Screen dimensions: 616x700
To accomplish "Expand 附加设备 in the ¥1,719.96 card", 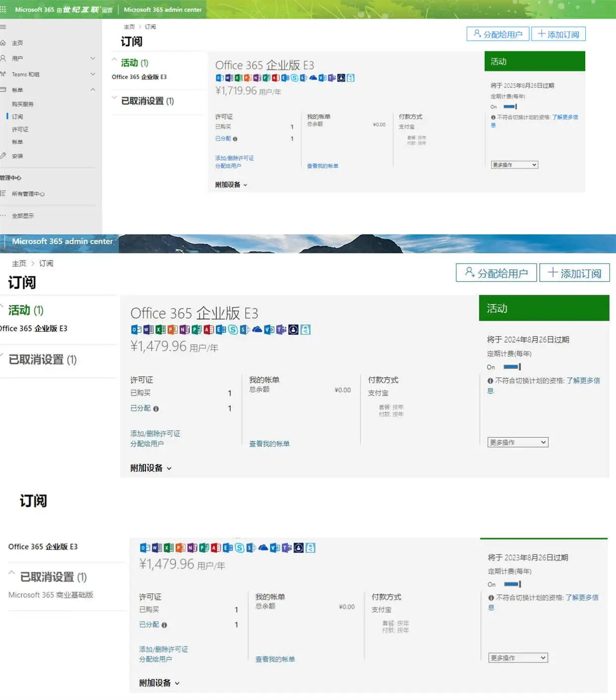I will coord(231,185).
